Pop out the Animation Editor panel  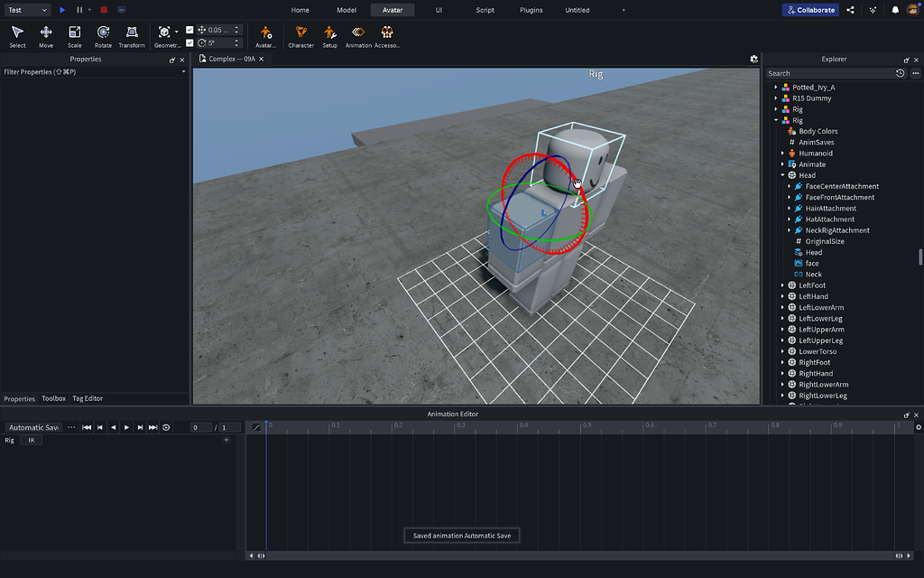pos(906,415)
